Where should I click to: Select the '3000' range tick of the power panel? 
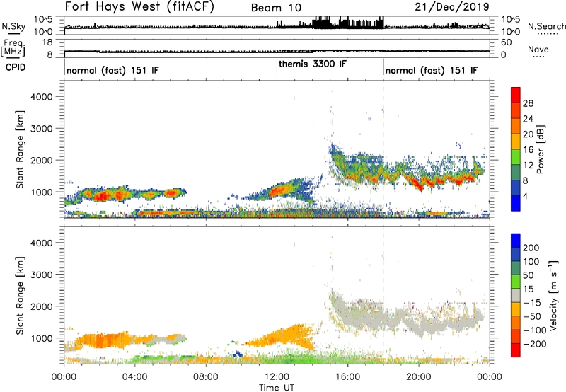(42, 129)
